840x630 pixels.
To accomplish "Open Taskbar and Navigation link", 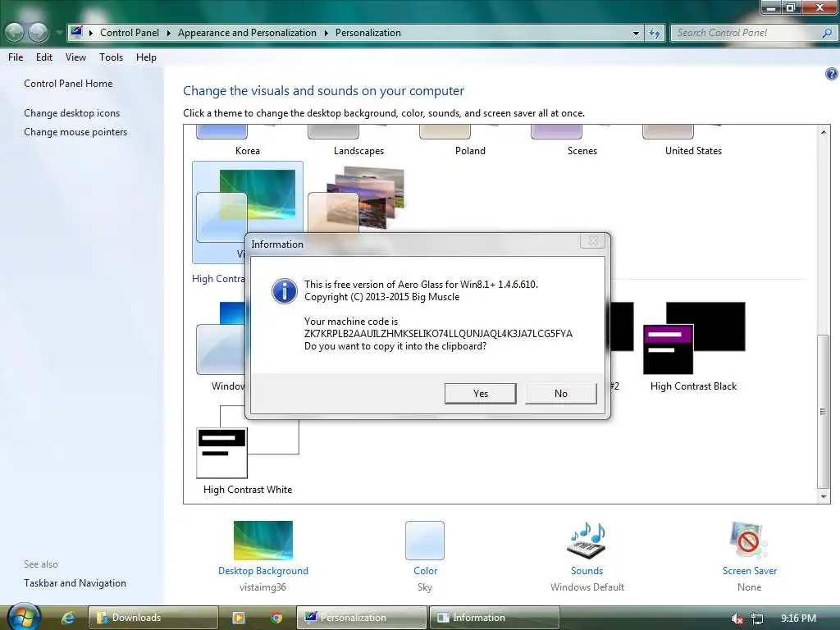I will (75, 583).
